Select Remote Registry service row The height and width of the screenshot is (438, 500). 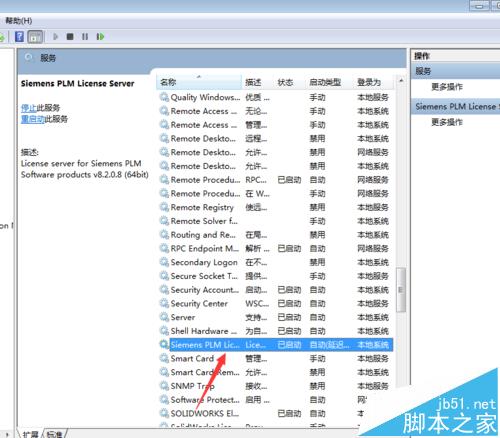(276, 207)
